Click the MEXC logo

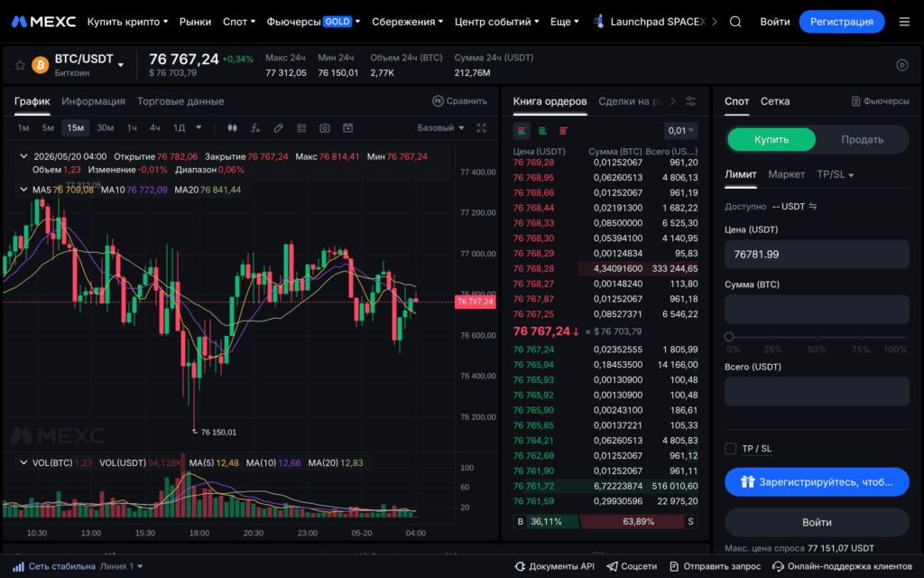(x=44, y=22)
